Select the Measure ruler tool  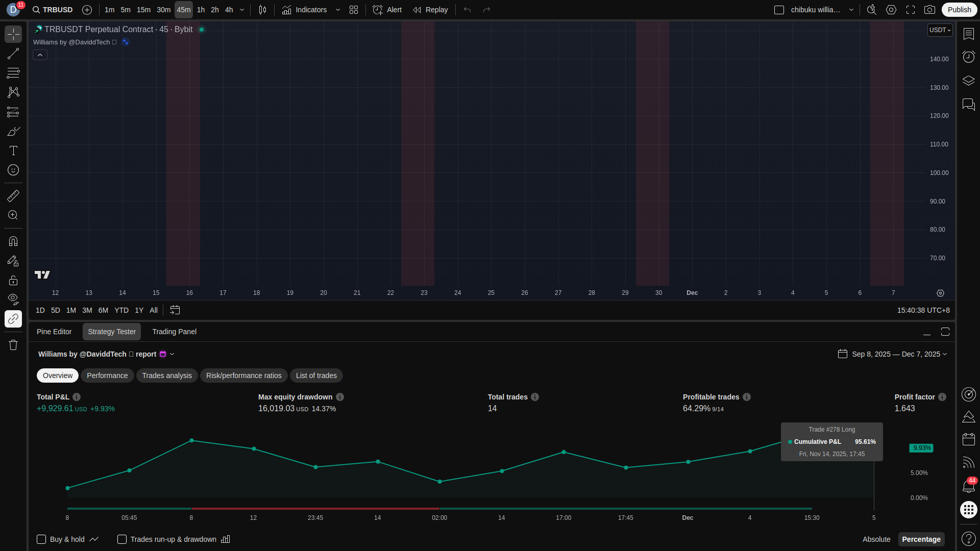click(13, 196)
